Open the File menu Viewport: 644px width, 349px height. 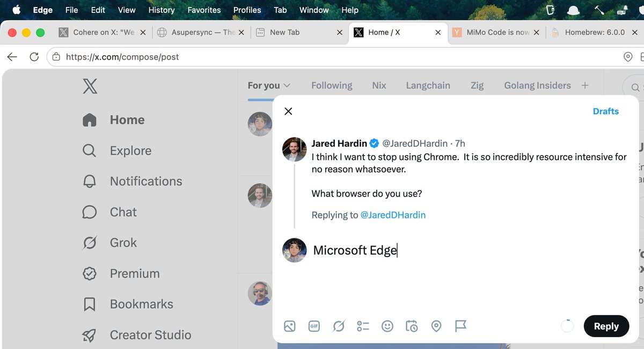click(71, 10)
